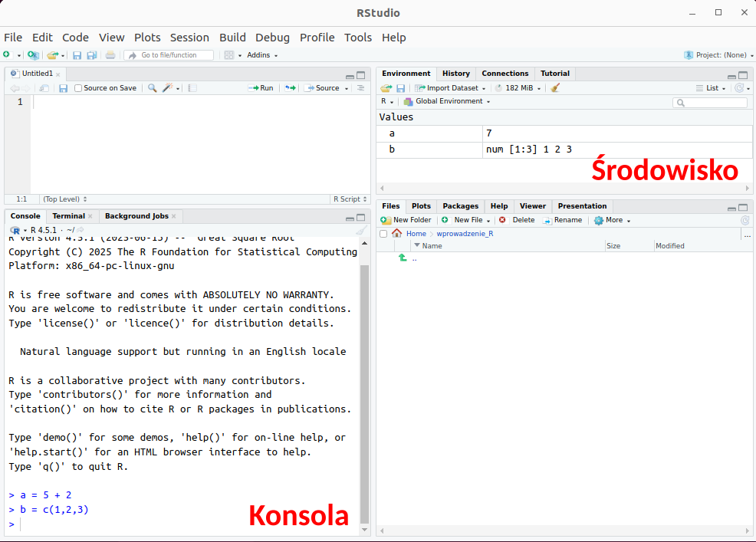Open the Code menu
Screen dimensions: 756x542
(75, 38)
